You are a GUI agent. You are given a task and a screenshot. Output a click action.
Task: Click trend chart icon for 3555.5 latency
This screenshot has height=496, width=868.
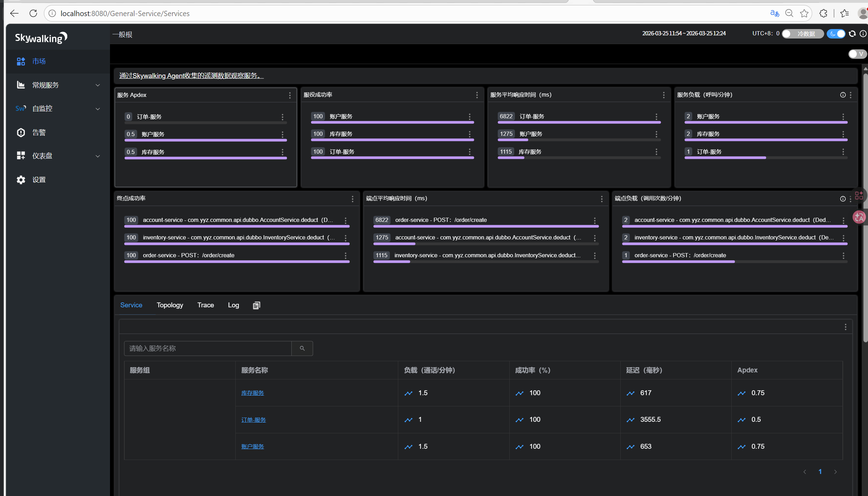pos(631,420)
